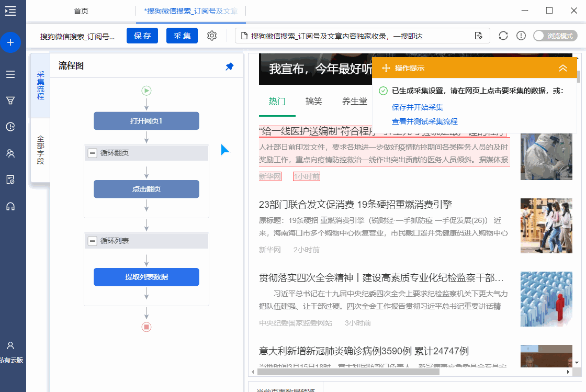Open article 贯彻落实四次全会精神
This screenshot has height=392, width=586.
coord(381,278)
